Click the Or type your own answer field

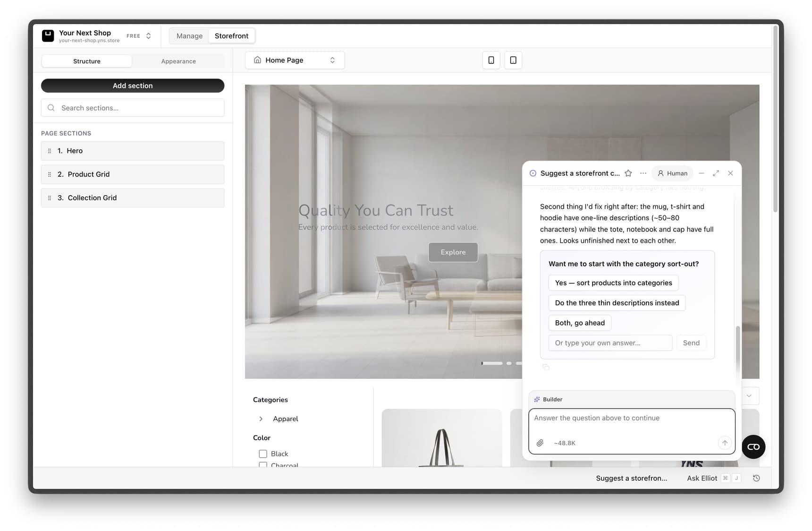(x=610, y=343)
